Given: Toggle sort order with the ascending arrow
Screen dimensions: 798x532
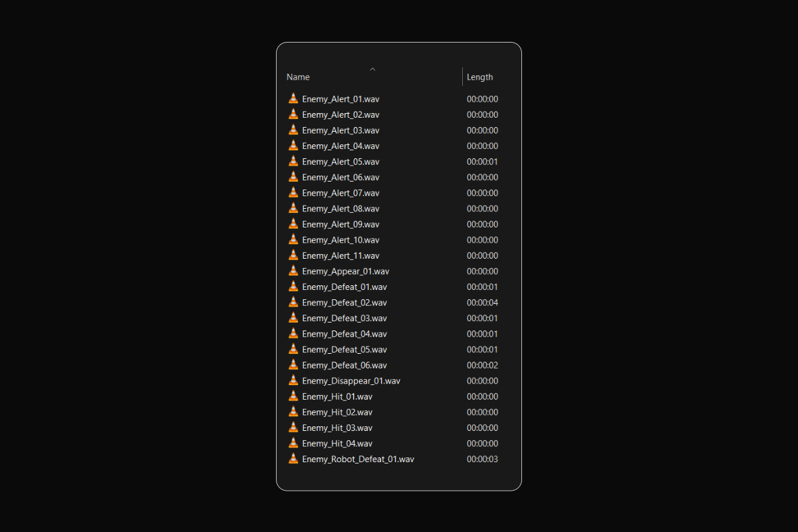Looking at the screenshot, I should (372, 68).
